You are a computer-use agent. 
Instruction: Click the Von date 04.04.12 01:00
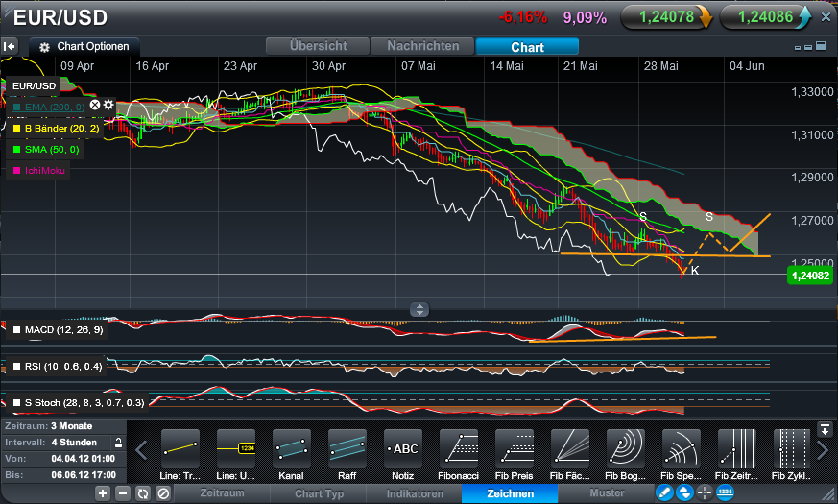[x=84, y=459]
